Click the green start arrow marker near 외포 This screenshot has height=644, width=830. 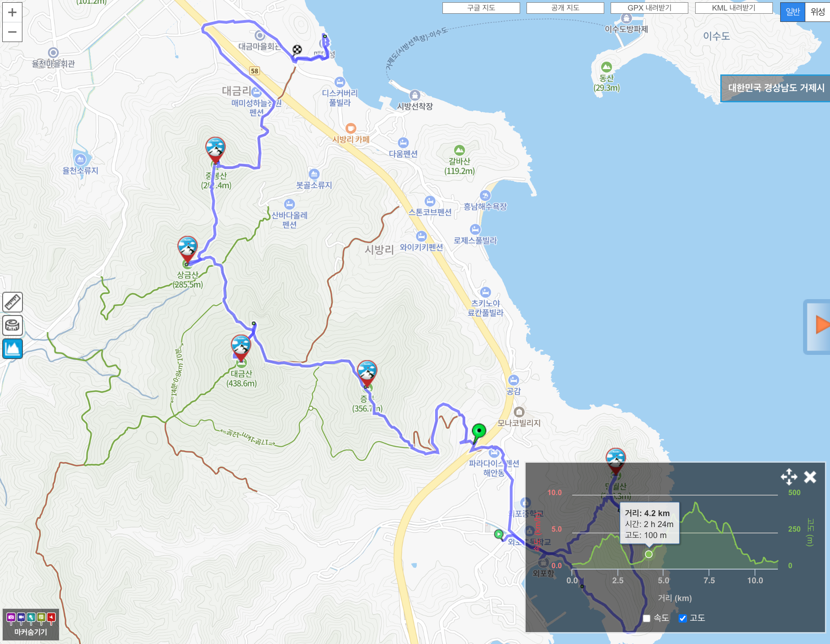click(x=499, y=534)
